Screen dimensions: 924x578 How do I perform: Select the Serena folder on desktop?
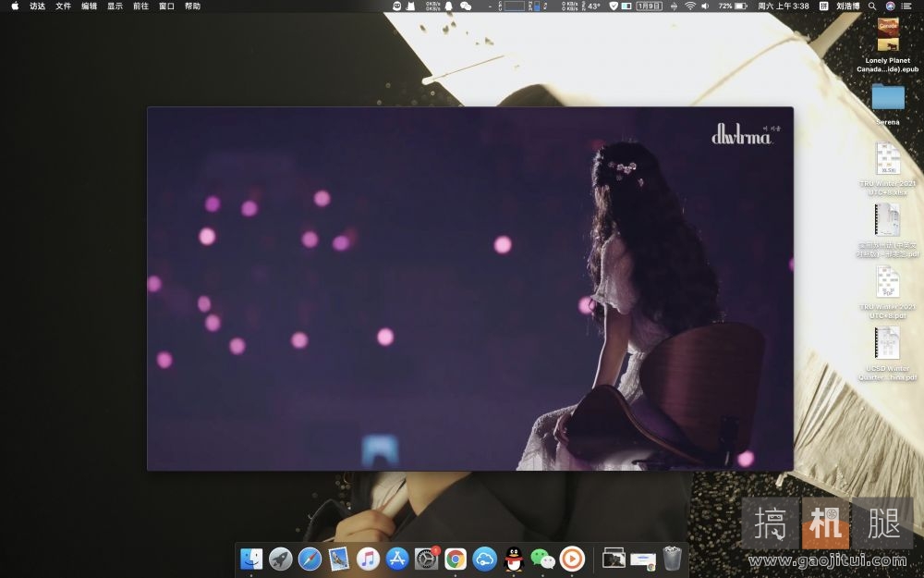(887, 105)
